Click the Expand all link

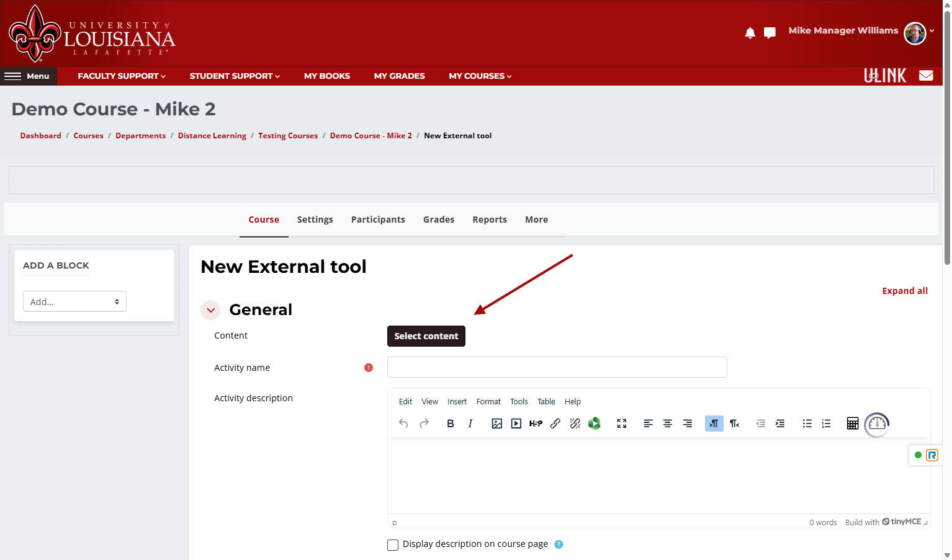click(x=905, y=291)
